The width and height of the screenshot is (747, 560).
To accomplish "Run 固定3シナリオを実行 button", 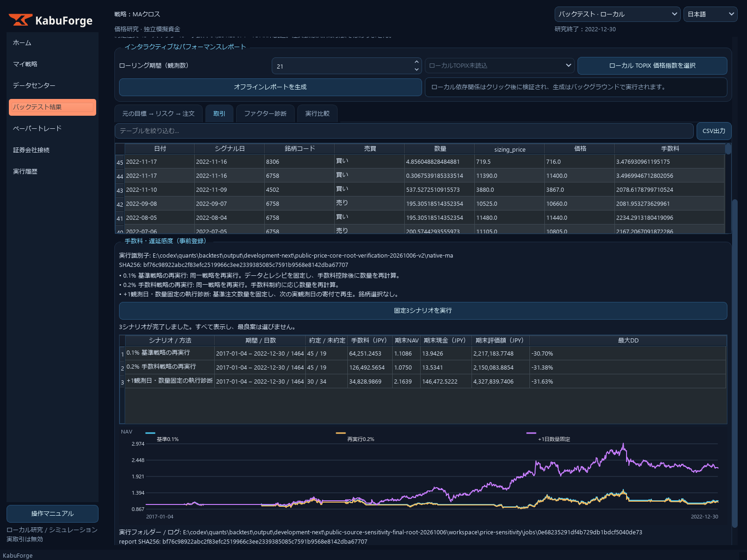I will click(x=423, y=310).
